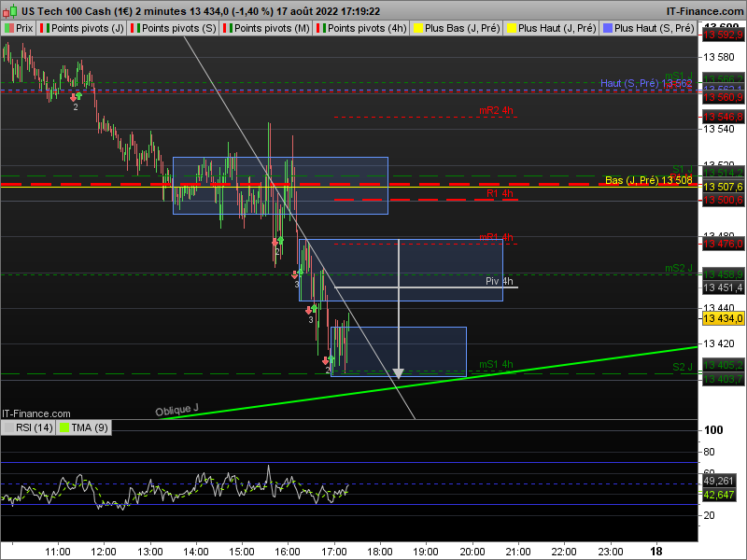Click blue swatch of Plus Haut (S, Pré)
This screenshot has height=560, width=747.
click(x=608, y=28)
